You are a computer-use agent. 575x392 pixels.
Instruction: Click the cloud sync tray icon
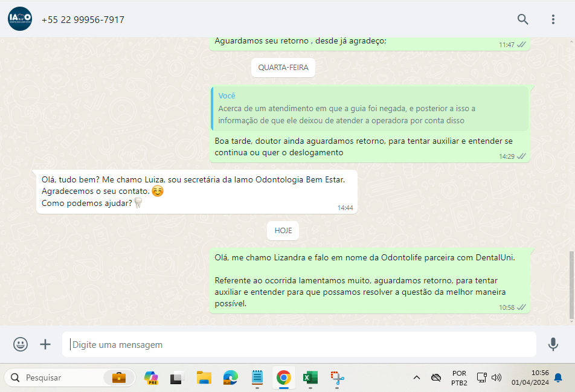tap(436, 378)
